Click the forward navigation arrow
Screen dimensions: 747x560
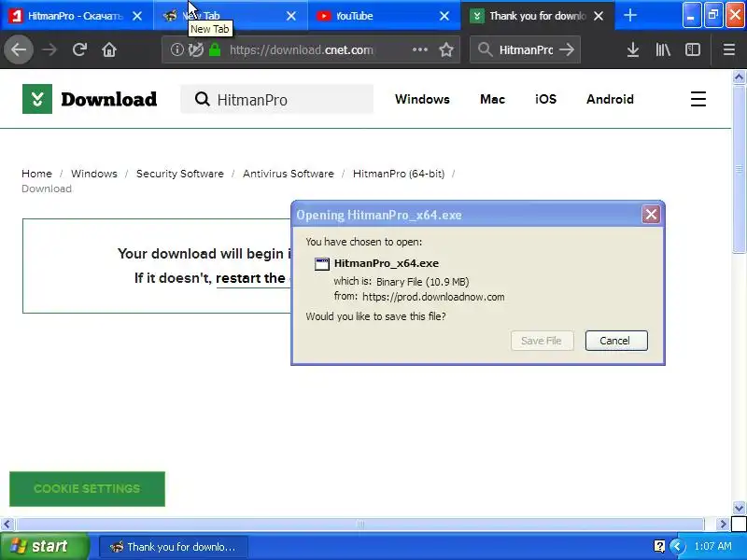[49, 49]
